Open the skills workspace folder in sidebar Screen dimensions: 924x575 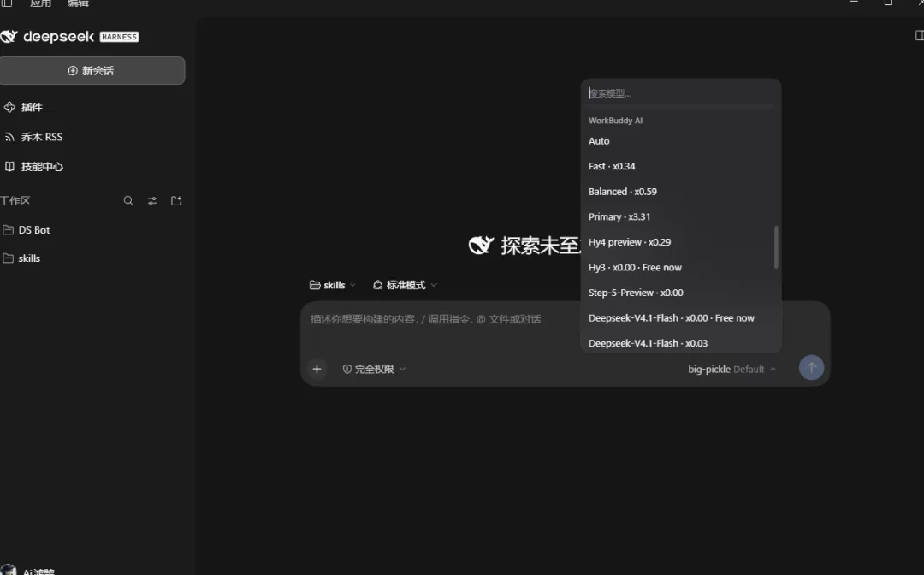[x=29, y=258]
